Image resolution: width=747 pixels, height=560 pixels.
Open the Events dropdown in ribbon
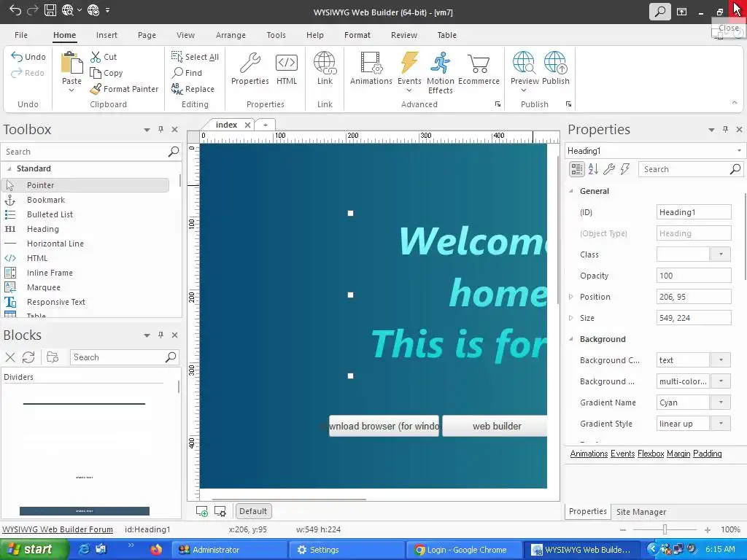[409, 90]
